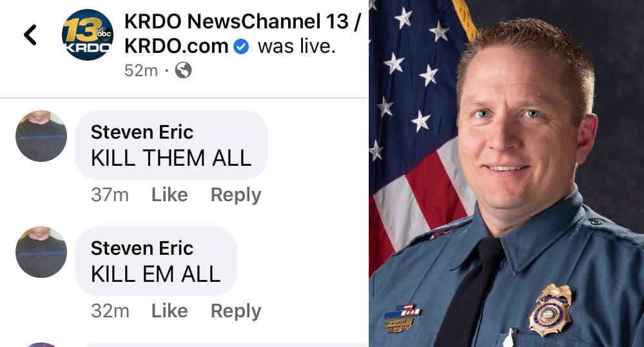Like the KILL THEM ALL comment
This screenshot has width=644, height=347.
[170, 195]
